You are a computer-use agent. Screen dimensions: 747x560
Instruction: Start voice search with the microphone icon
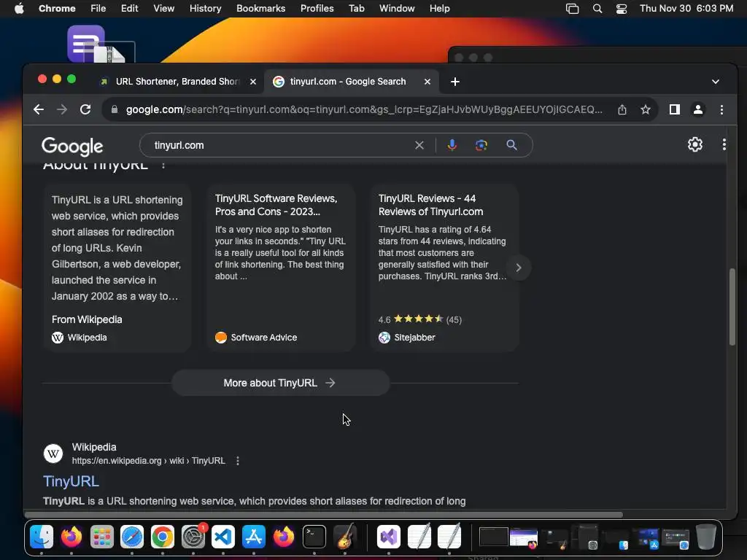point(452,145)
